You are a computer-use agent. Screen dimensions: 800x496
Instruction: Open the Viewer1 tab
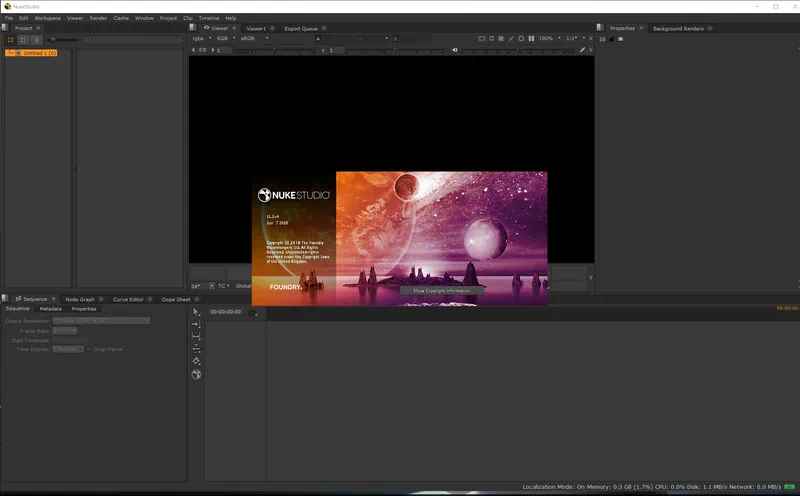pyautogui.click(x=256, y=29)
